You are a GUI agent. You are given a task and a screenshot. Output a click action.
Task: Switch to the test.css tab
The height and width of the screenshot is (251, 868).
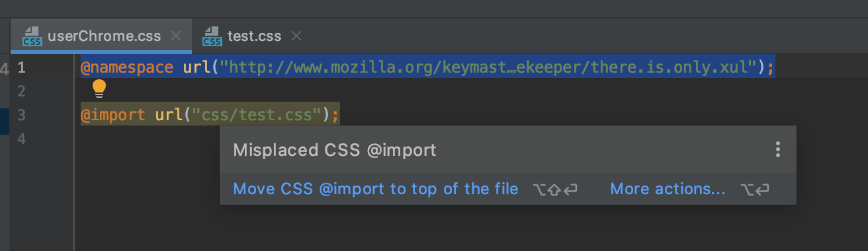click(253, 36)
